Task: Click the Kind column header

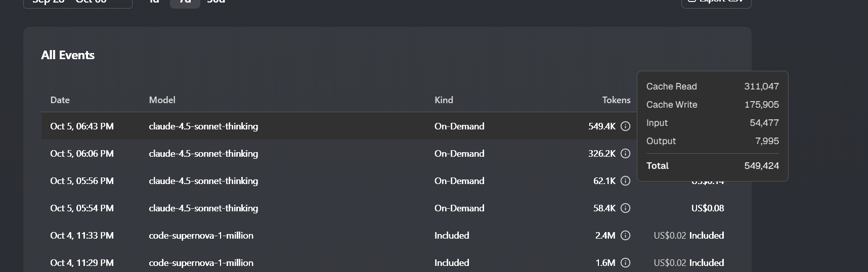Action: (444, 100)
